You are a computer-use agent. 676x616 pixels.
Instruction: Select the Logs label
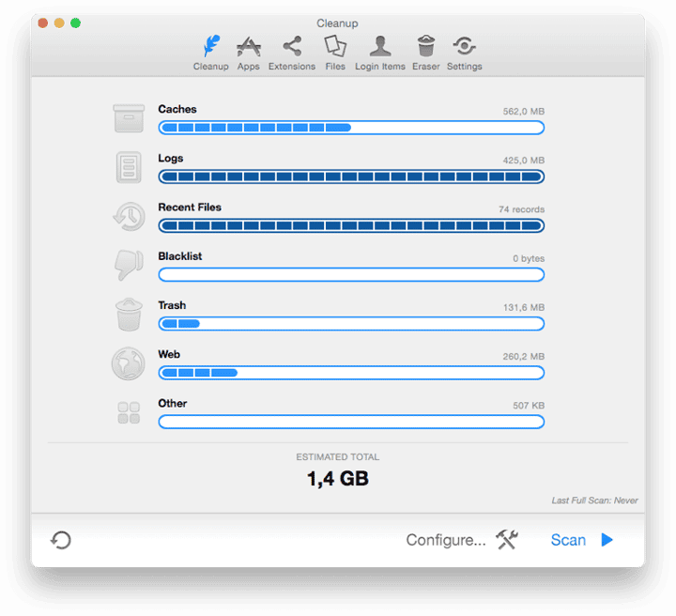[171, 159]
